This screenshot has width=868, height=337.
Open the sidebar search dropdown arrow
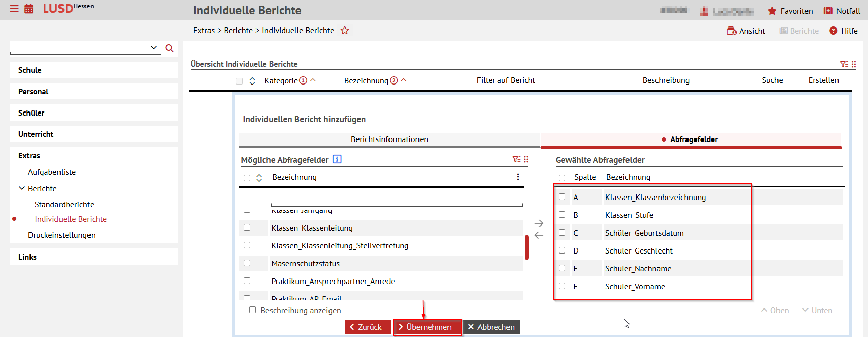[x=154, y=47]
